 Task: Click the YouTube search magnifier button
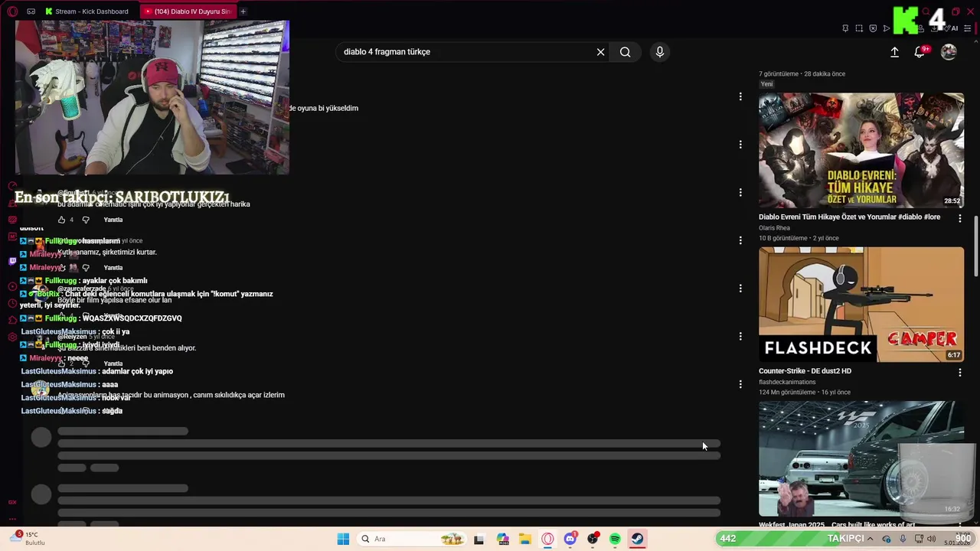[626, 52]
